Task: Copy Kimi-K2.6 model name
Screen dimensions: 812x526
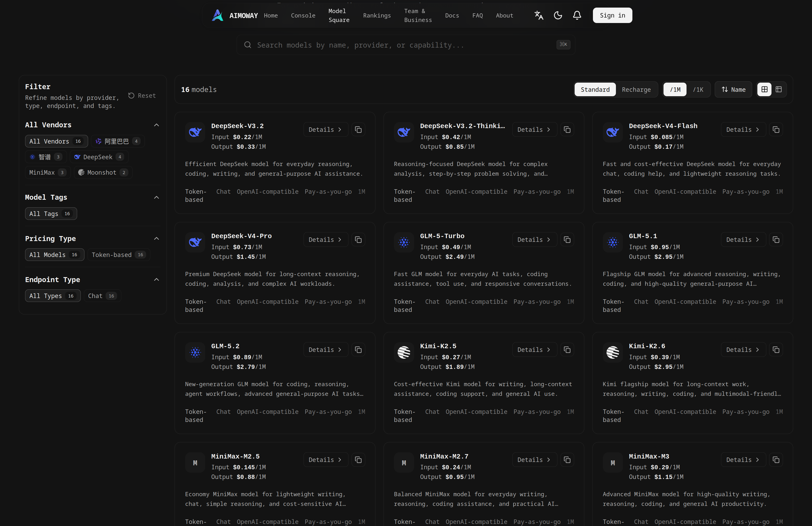Action: tap(776, 350)
